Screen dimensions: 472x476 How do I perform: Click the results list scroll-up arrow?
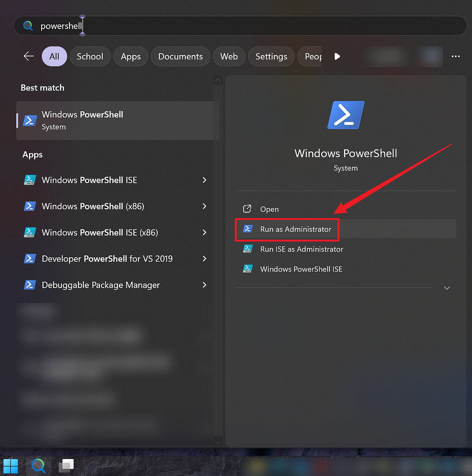(x=218, y=80)
